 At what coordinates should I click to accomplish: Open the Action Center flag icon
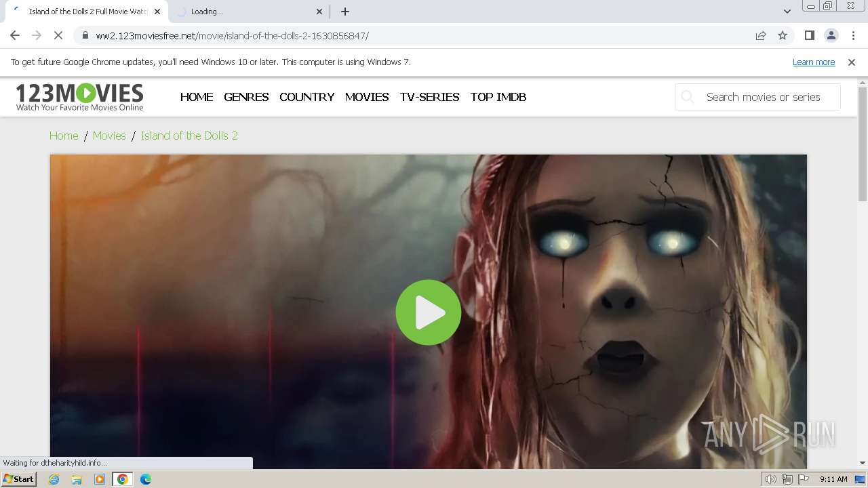click(804, 479)
